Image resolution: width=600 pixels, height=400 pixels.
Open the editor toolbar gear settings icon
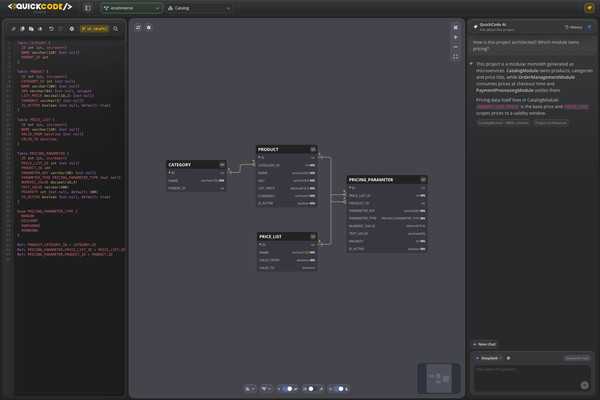pos(72,29)
